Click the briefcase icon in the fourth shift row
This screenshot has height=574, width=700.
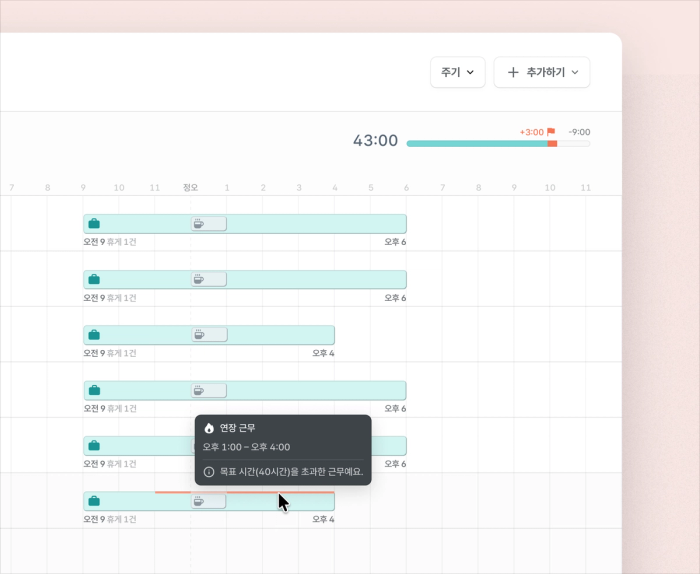pyautogui.click(x=94, y=390)
